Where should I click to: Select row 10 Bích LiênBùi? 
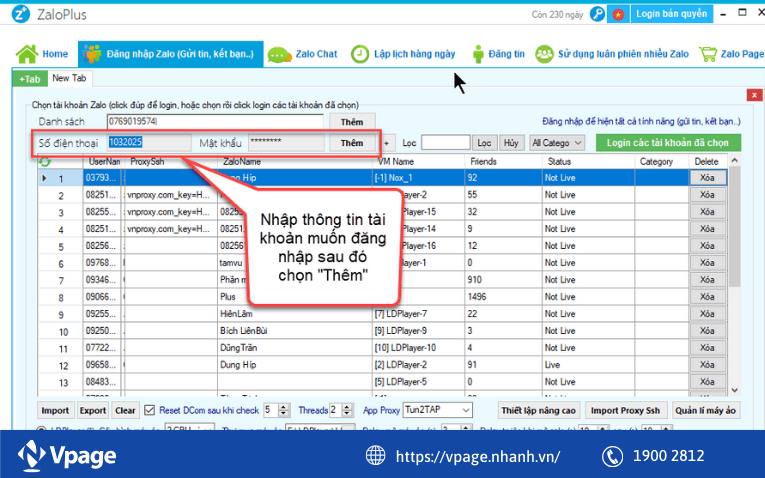(382, 331)
